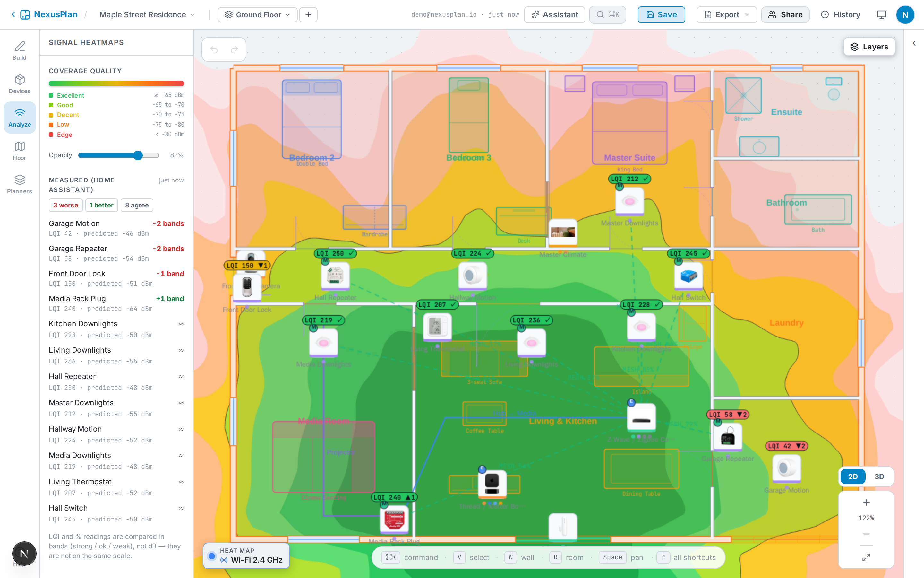Open the Layers panel
924x578 pixels.
click(x=869, y=47)
